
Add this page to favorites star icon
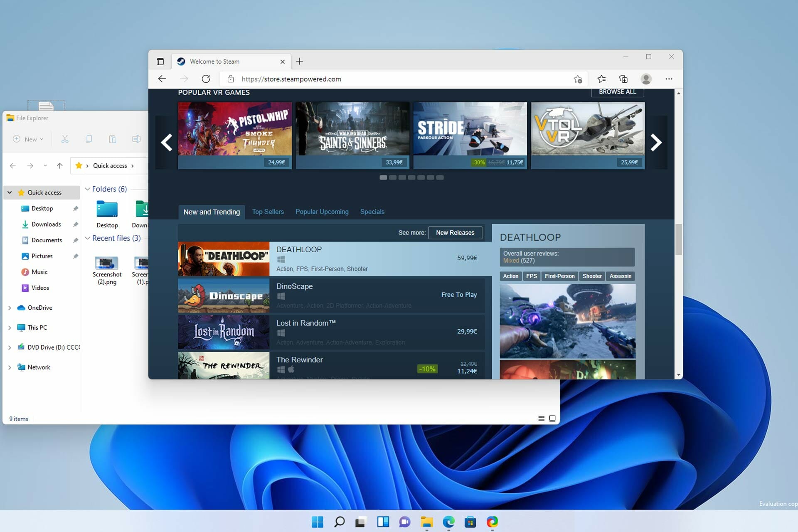coord(578,79)
